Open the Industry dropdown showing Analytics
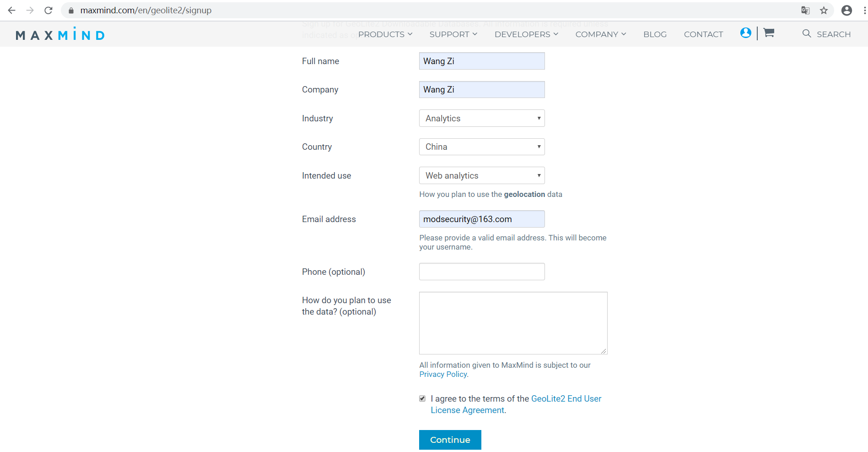 pos(482,118)
